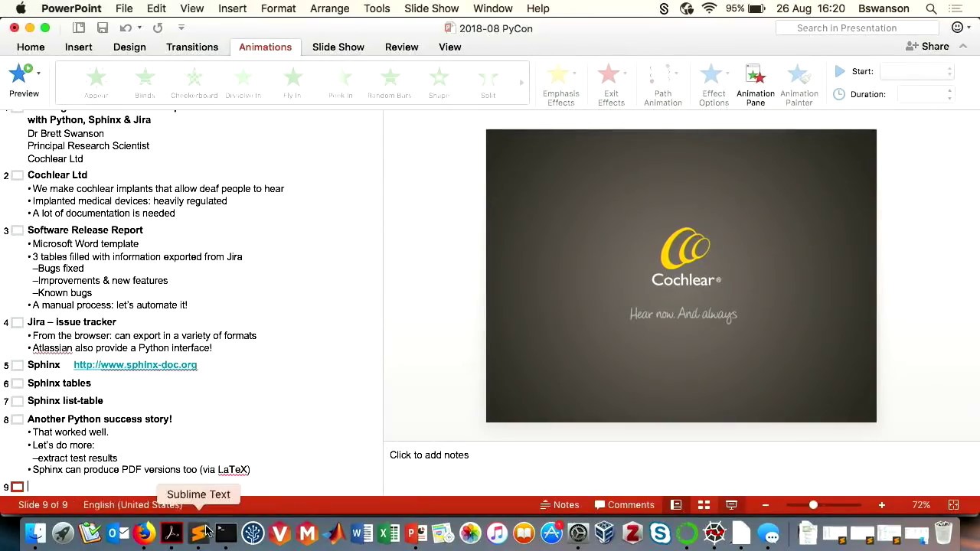980x551 pixels.
Task: Switch to the View ribbon tab
Action: point(449,47)
